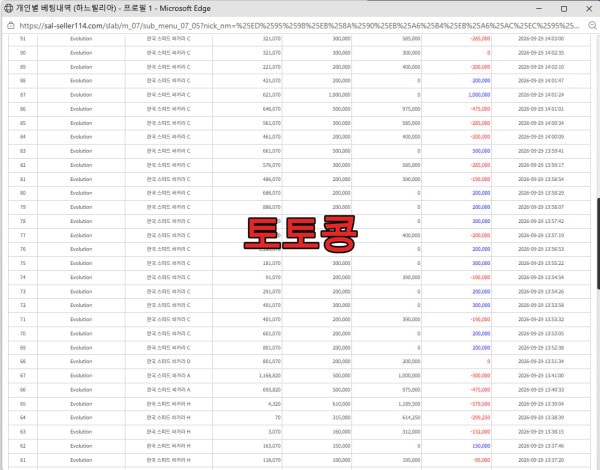Click balance 163,070 in row 62

(272, 446)
